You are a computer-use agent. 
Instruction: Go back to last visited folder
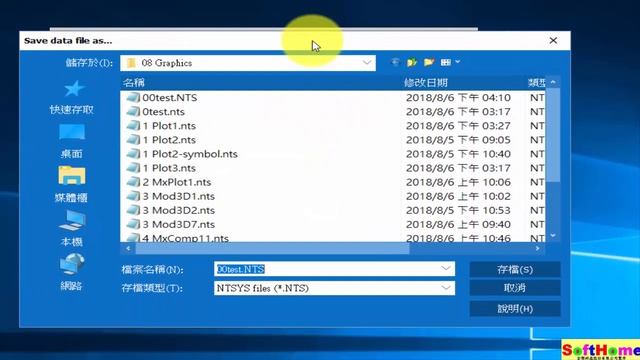click(395, 62)
